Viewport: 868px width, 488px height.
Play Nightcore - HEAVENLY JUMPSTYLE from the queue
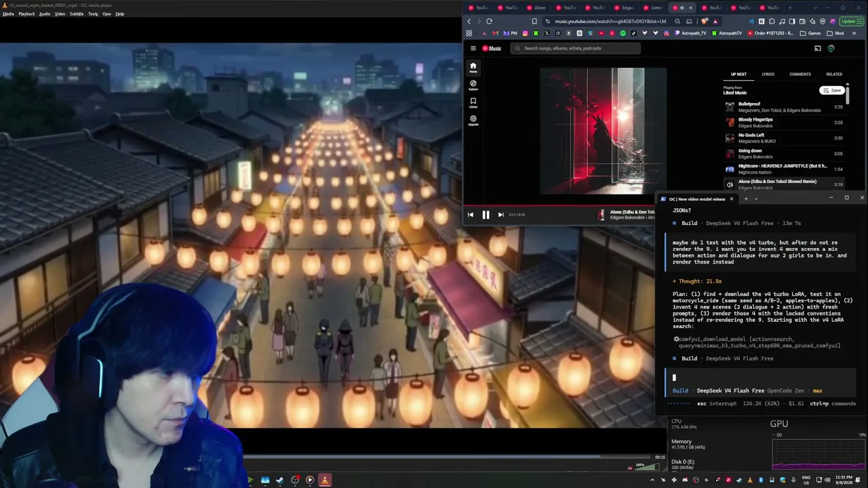click(x=785, y=169)
